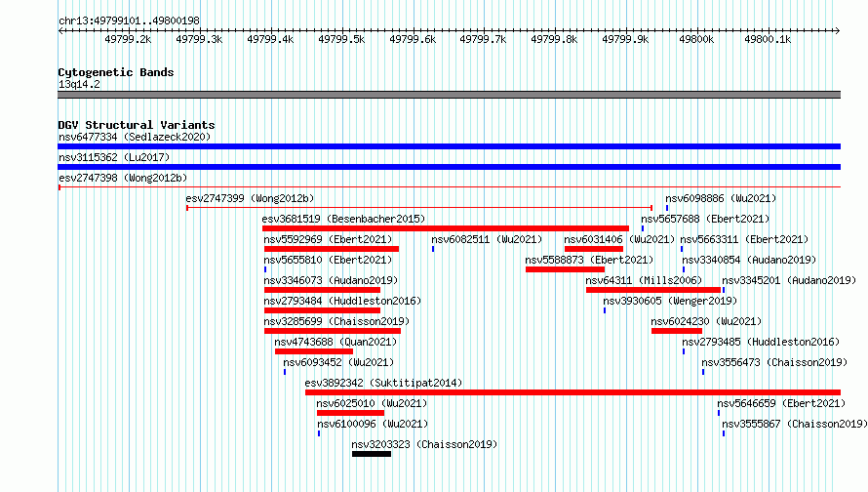Click the 49800.1k ruler tick label
Viewport: 868px width, 492px height.
(768, 39)
